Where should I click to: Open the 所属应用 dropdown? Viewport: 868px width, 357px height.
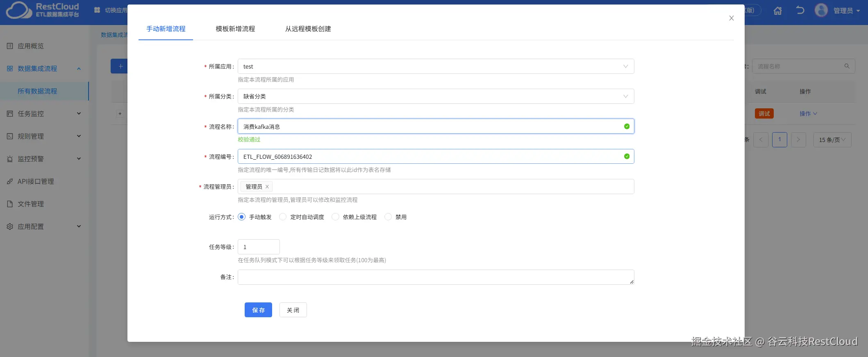coord(436,66)
